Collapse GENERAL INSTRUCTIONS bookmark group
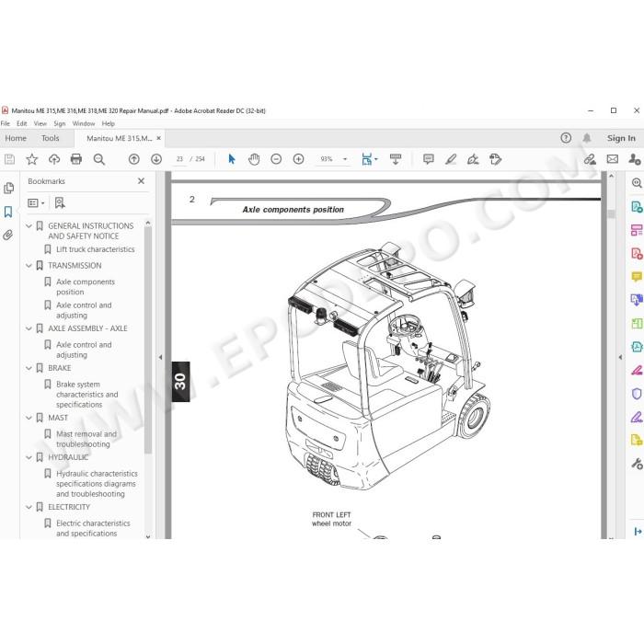This screenshot has width=644, height=644. point(29,226)
